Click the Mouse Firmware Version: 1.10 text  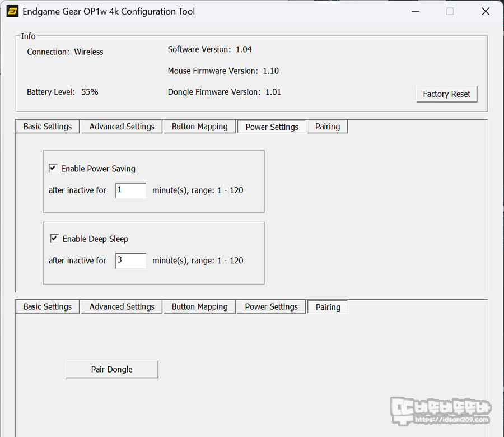[x=223, y=71]
